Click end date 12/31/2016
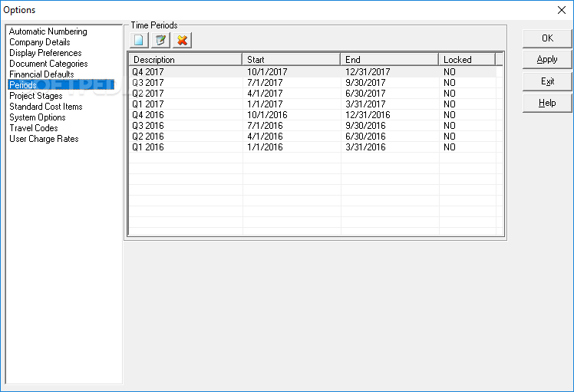Image resolution: width=574 pixels, height=392 pixels. click(368, 115)
